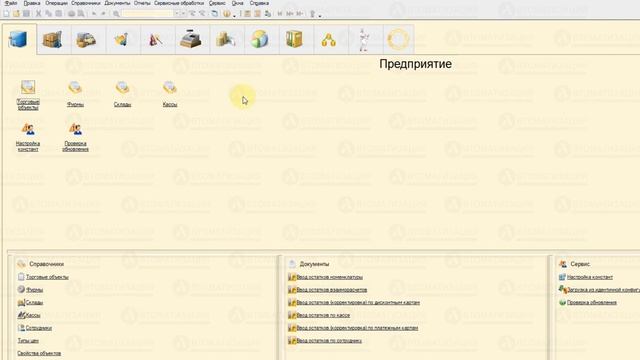Click the Print preview toolbar icon
The image size is (640, 360).
point(81,13)
